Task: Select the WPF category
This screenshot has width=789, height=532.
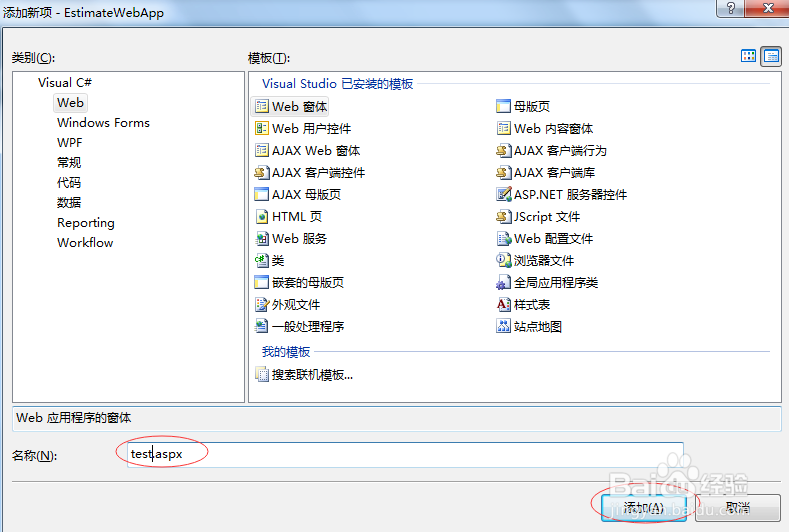Action: click(69, 142)
